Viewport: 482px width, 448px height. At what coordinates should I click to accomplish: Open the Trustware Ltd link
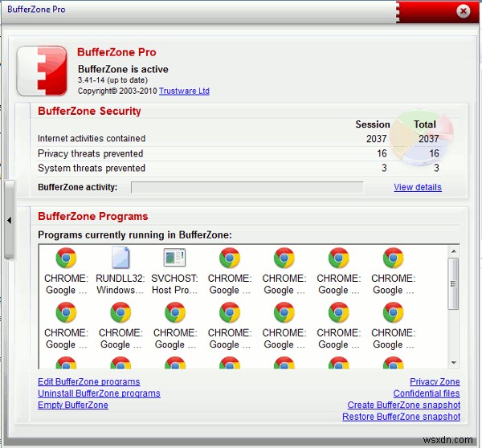pos(184,91)
